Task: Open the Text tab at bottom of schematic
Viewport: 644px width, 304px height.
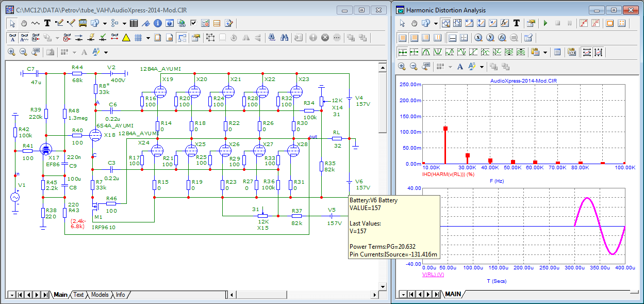Action: (78, 295)
